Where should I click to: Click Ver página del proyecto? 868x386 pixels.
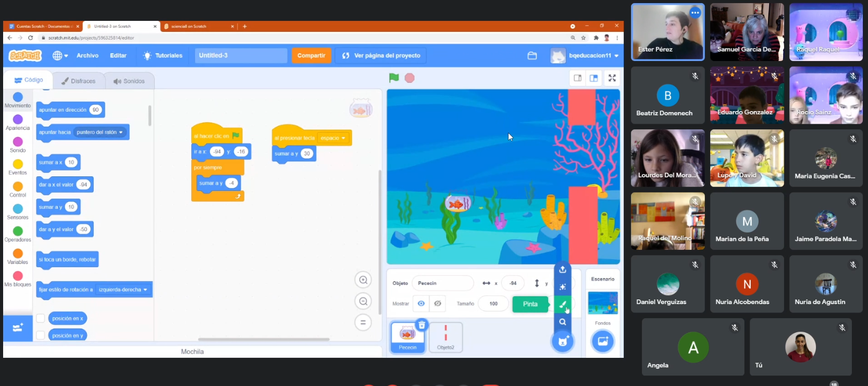[x=381, y=55]
